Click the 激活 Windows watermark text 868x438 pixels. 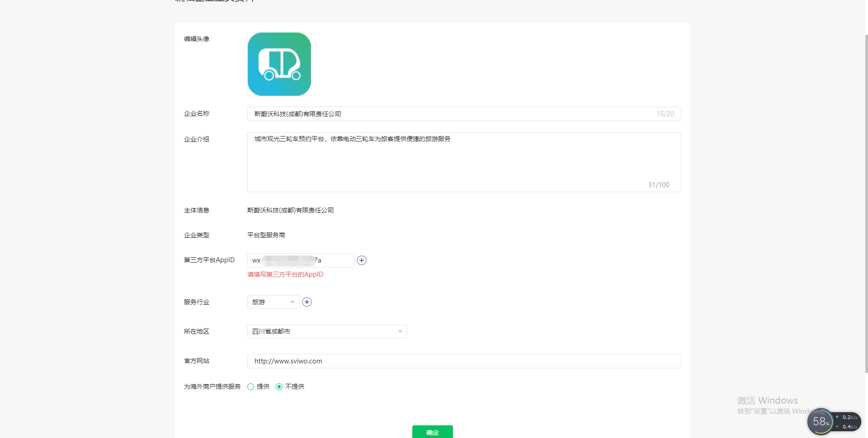click(x=767, y=400)
